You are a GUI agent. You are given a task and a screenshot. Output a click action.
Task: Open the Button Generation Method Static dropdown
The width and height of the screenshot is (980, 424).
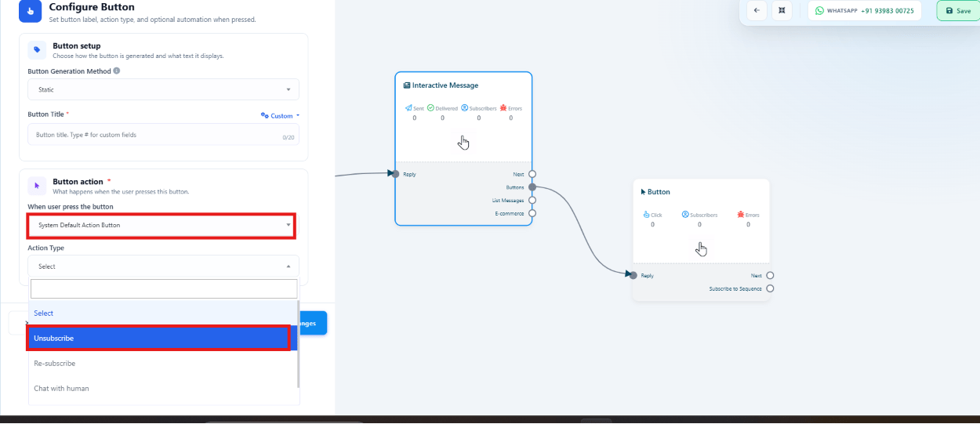pyautogui.click(x=163, y=89)
